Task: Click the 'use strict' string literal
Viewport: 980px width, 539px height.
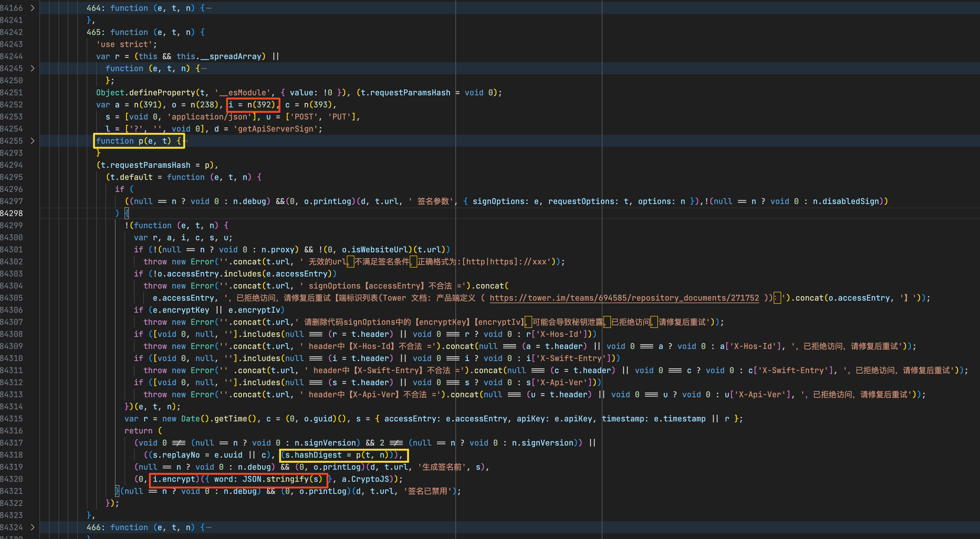Action: (x=124, y=44)
